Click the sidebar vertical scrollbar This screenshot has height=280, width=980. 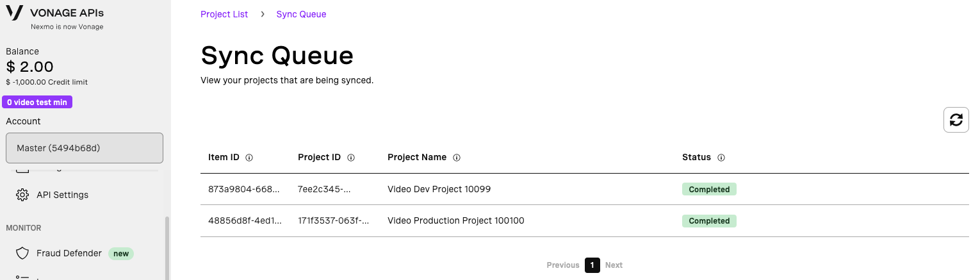click(x=168, y=247)
